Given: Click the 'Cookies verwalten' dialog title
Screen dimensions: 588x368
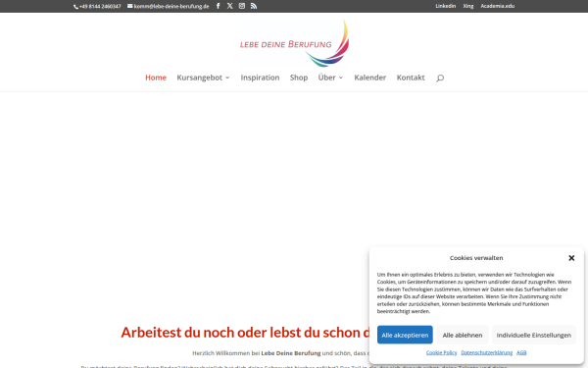Looking at the screenshot, I should tap(476, 258).
